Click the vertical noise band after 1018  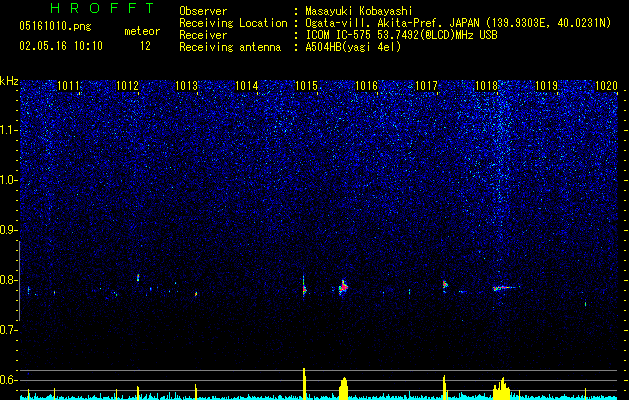(x=500, y=160)
